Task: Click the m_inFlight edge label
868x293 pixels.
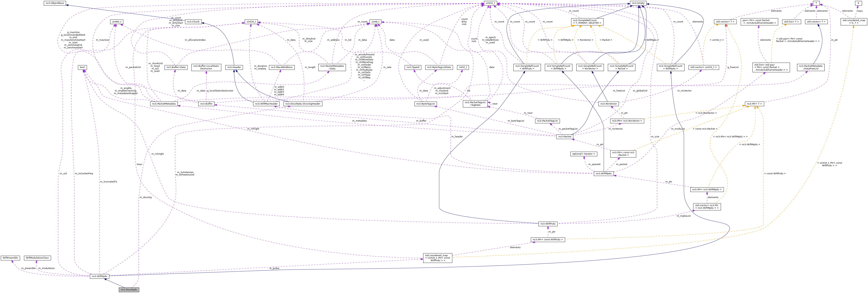Action: click(x=253, y=129)
